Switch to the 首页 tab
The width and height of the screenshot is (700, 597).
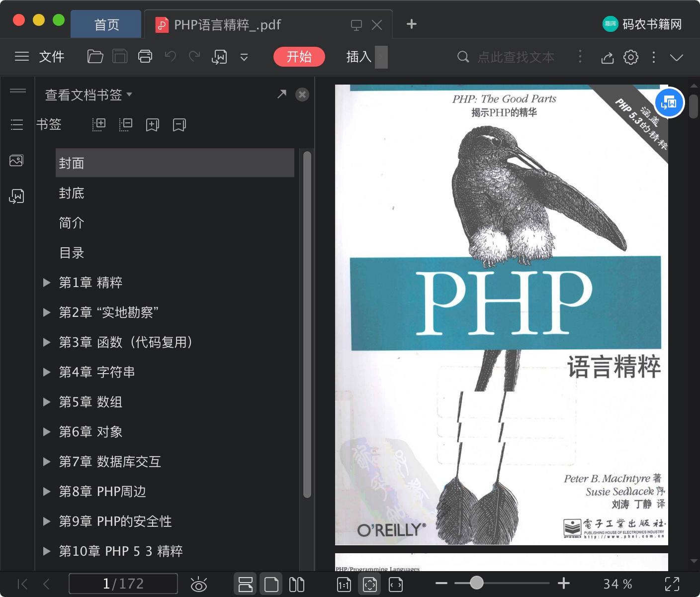(106, 24)
